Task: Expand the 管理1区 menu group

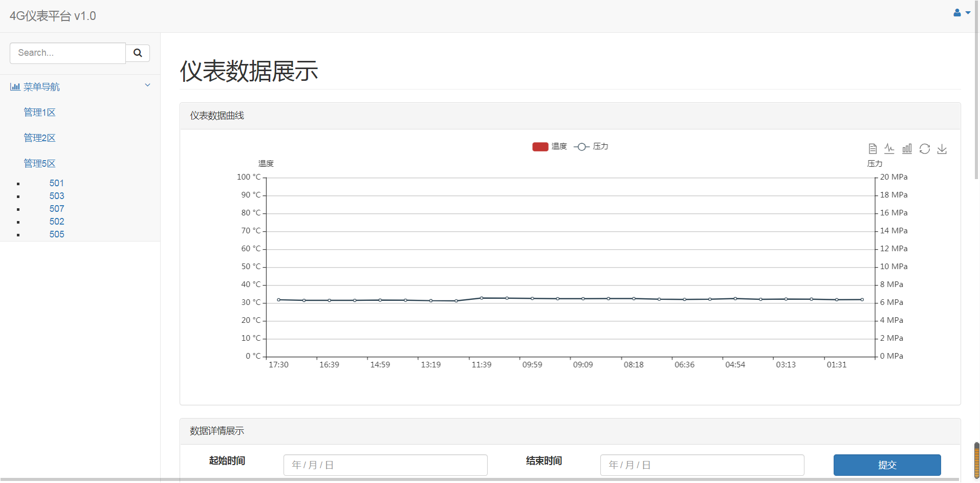Action: 39,113
